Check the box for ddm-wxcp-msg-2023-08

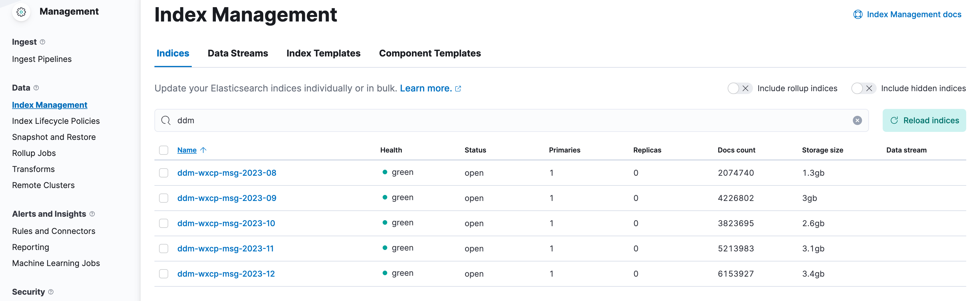164,173
